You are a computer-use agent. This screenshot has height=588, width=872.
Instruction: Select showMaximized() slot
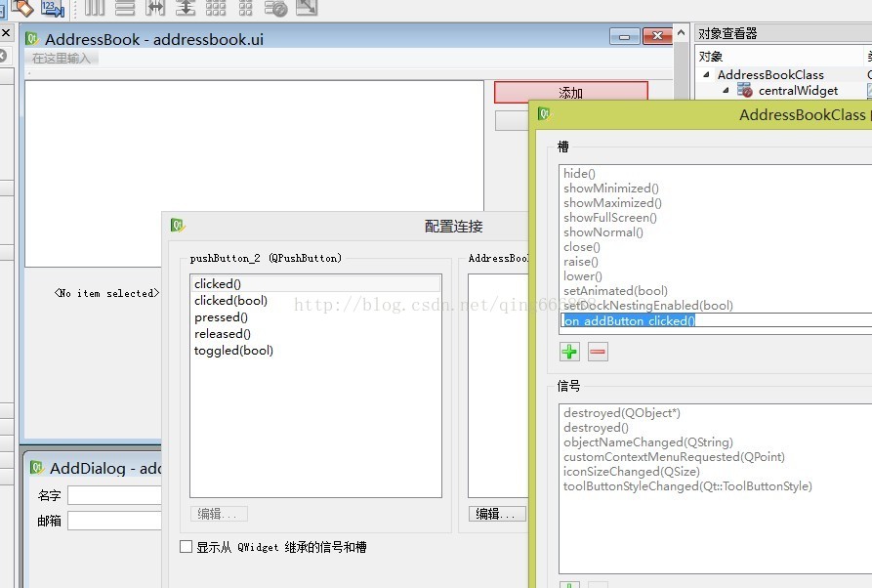612,202
